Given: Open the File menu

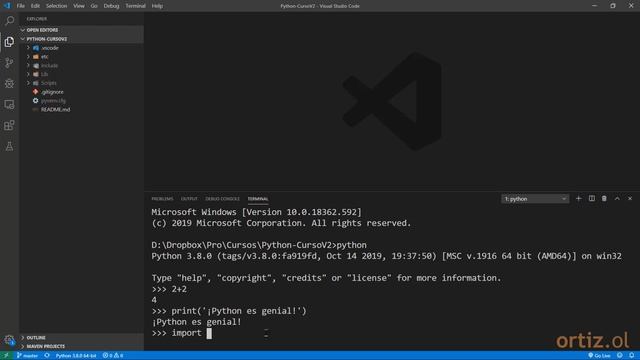Looking at the screenshot, I should point(20,6).
